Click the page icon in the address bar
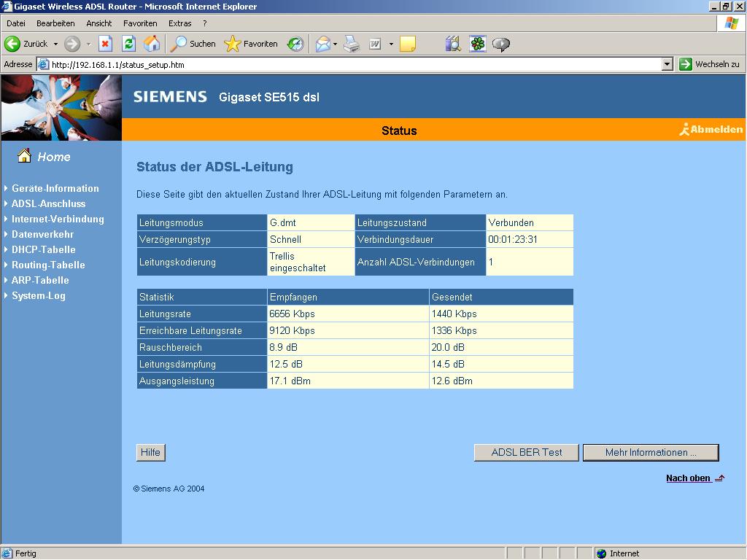The image size is (747, 560). point(43,64)
